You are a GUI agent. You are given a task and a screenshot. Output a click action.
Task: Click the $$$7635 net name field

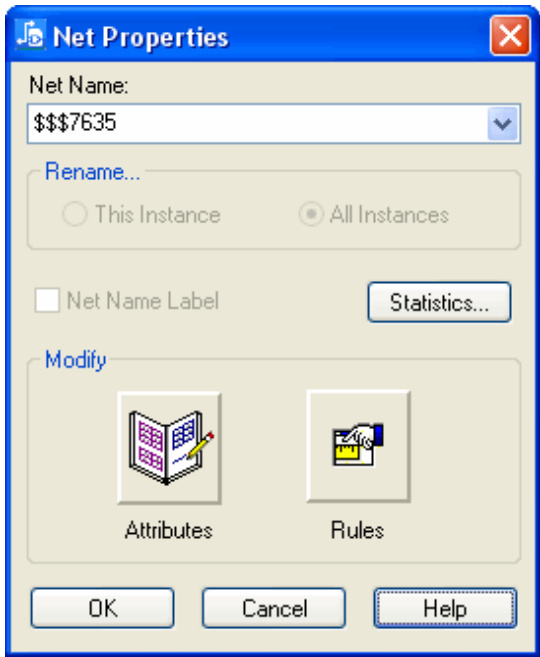[x=257, y=124]
